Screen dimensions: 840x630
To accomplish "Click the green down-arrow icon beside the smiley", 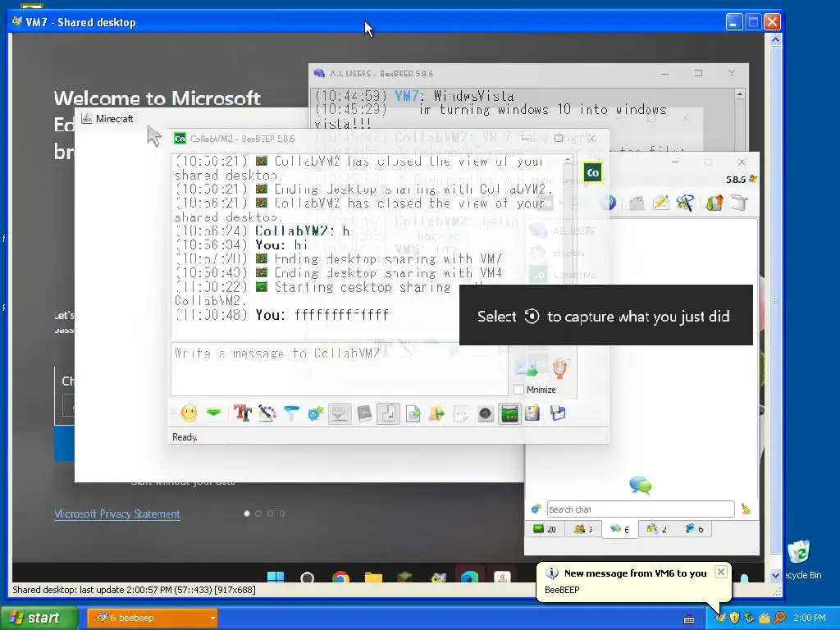I will click(x=214, y=413).
